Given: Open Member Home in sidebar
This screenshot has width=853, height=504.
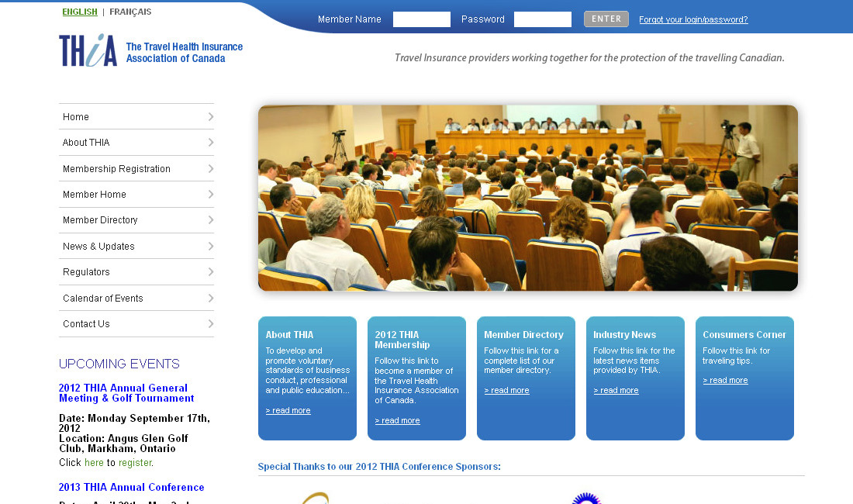Looking at the screenshot, I should coord(136,194).
